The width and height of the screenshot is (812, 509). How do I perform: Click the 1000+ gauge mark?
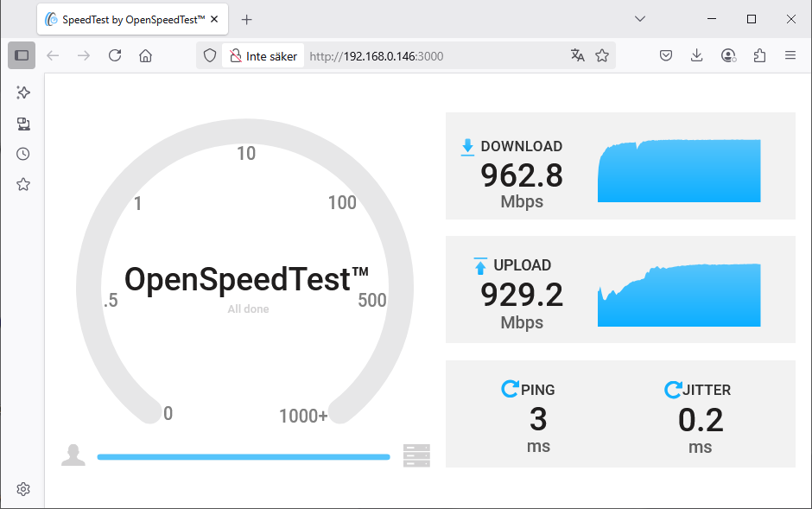click(x=303, y=416)
